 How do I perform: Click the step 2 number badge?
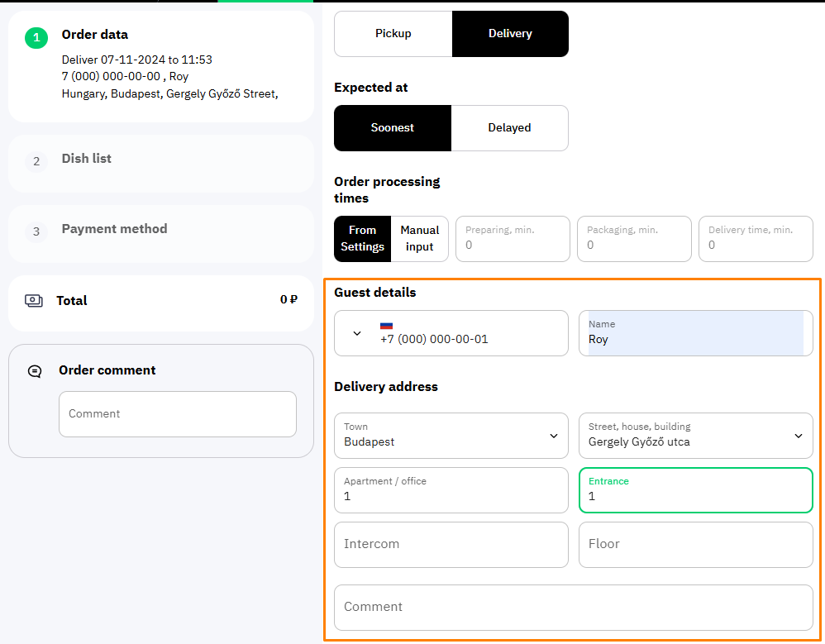36,161
